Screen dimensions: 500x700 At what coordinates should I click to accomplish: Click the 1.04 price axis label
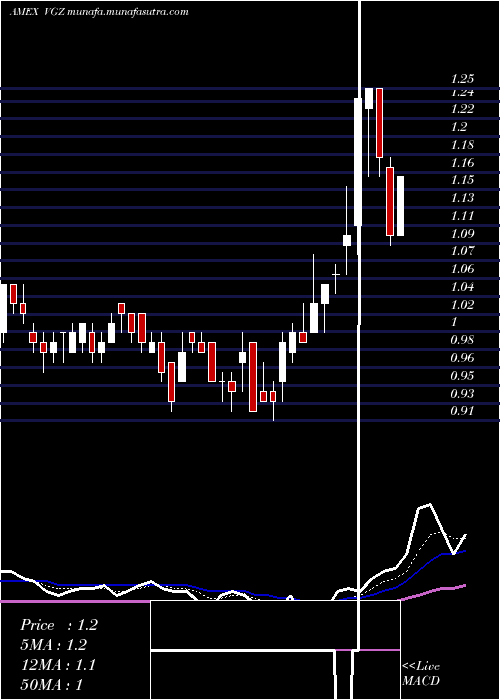pyautogui.click(x=462, y=286)
